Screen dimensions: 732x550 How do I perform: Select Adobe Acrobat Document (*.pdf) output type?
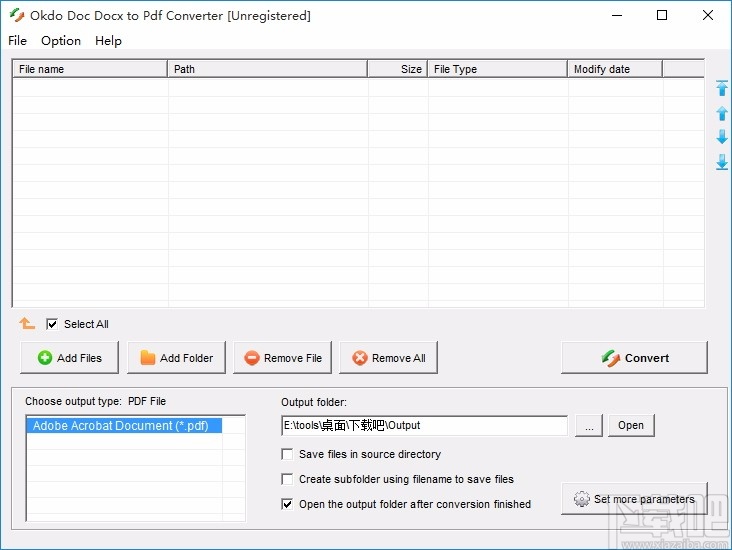[124, 426]
